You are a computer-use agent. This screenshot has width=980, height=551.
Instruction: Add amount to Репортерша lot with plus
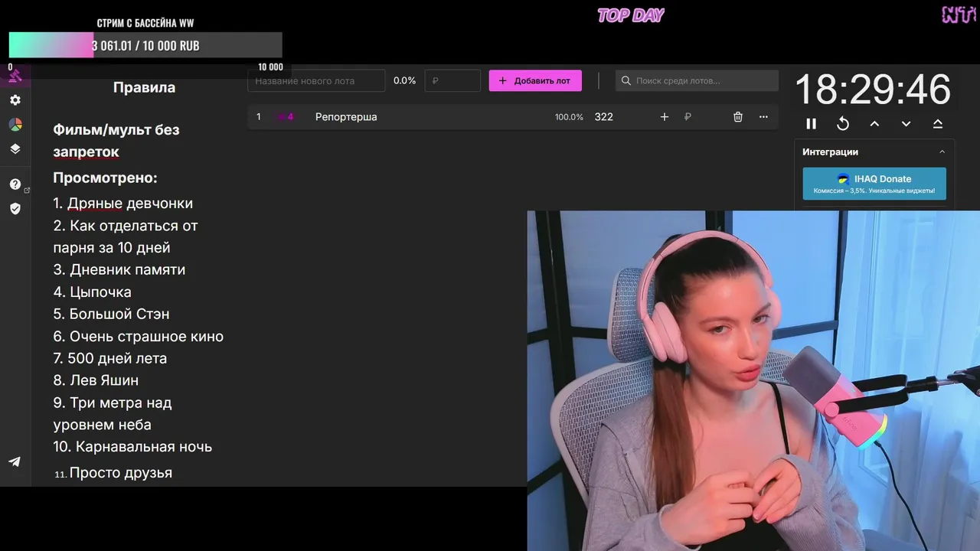tap(665, 117)
